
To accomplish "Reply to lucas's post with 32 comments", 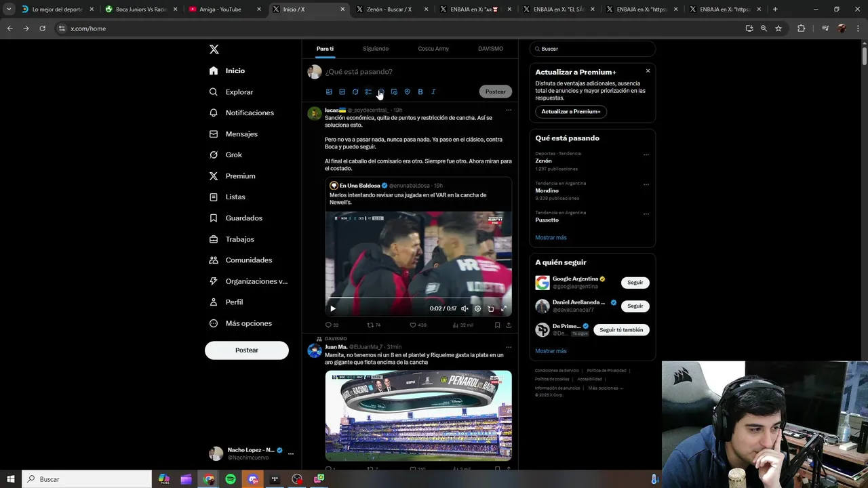I will [332, 325].
